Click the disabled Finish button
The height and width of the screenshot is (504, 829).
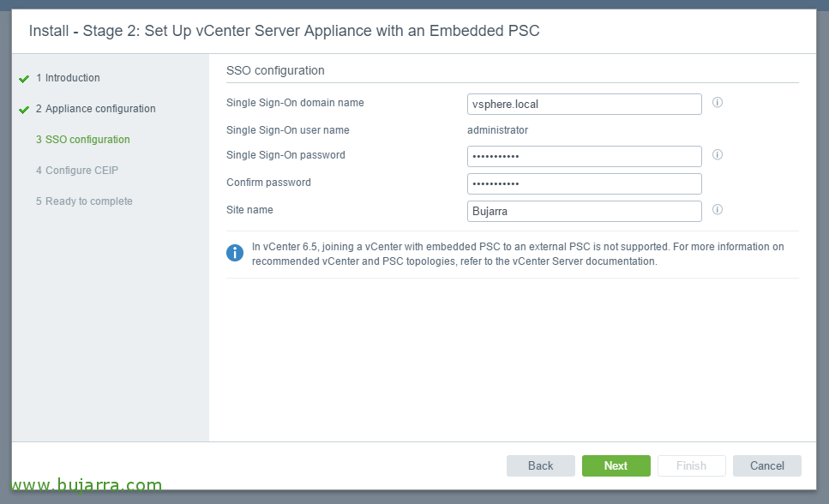pyautogui.click(x=691, y=466)
